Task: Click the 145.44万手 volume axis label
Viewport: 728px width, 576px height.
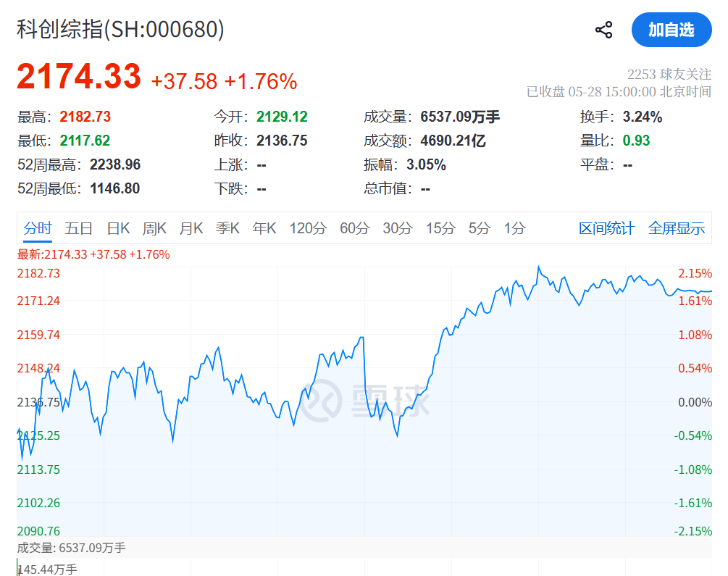Action: [47, 569]
